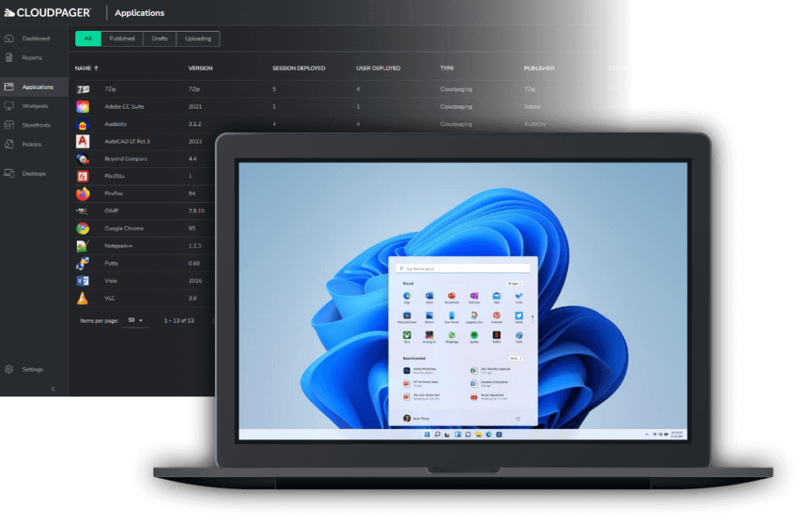The width and height of the screenshot is (812, 524).
Task: Switch to the Published tab
Action: point(121,39)
